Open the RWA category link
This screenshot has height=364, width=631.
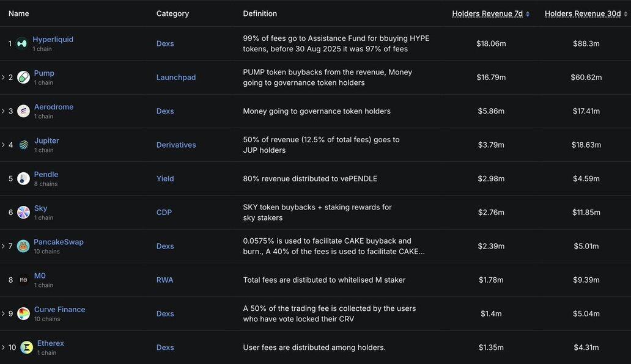pos(164,280)
